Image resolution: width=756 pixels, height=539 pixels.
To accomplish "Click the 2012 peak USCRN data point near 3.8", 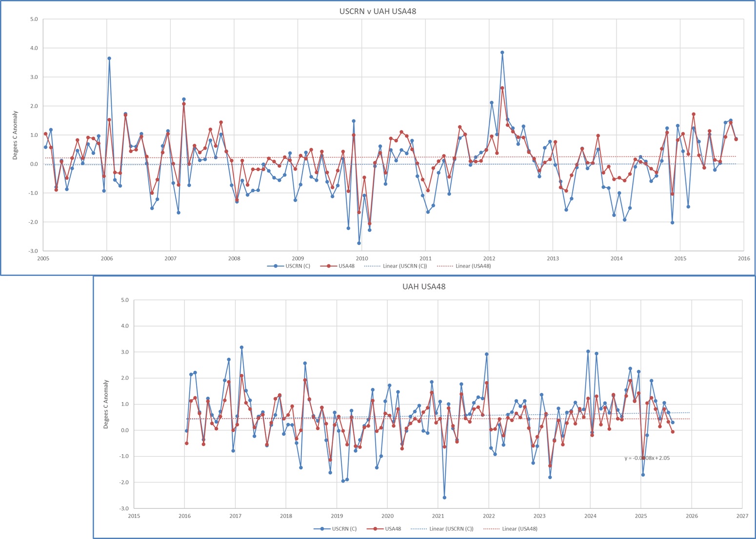I will (x=502, y=53).
